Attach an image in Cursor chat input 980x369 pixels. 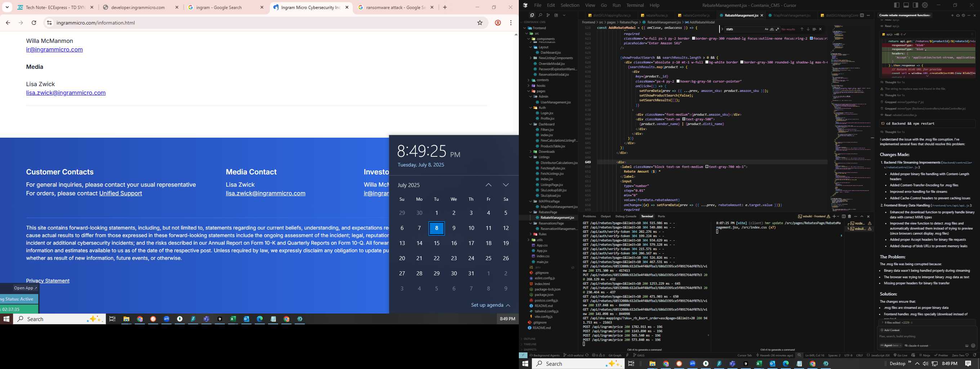tap(967, 346)
